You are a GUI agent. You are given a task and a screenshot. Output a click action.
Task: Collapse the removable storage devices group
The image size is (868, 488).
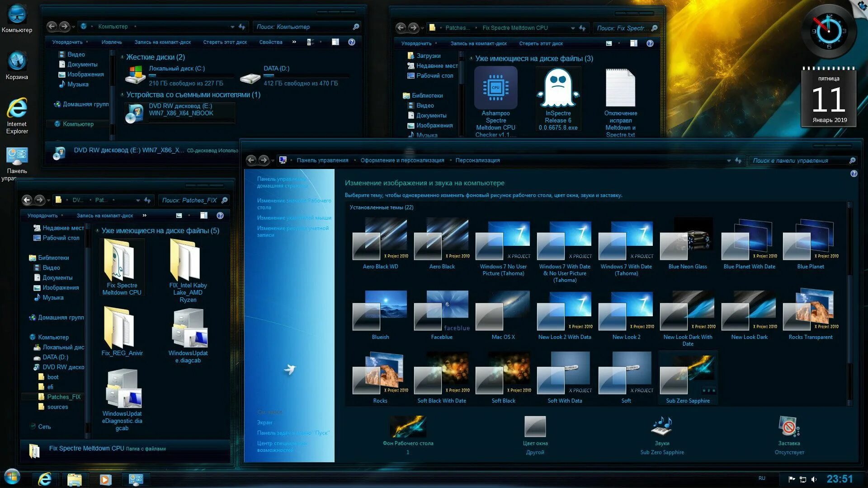(x=122, y=95)
